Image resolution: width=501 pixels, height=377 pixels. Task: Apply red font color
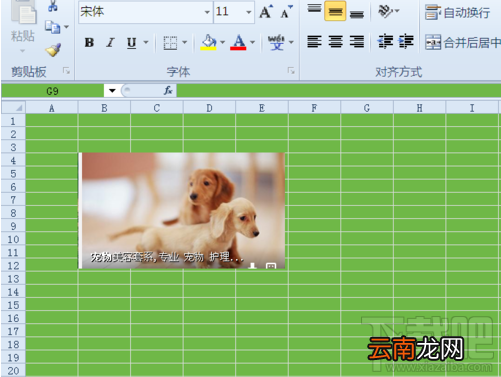(238, 43)
